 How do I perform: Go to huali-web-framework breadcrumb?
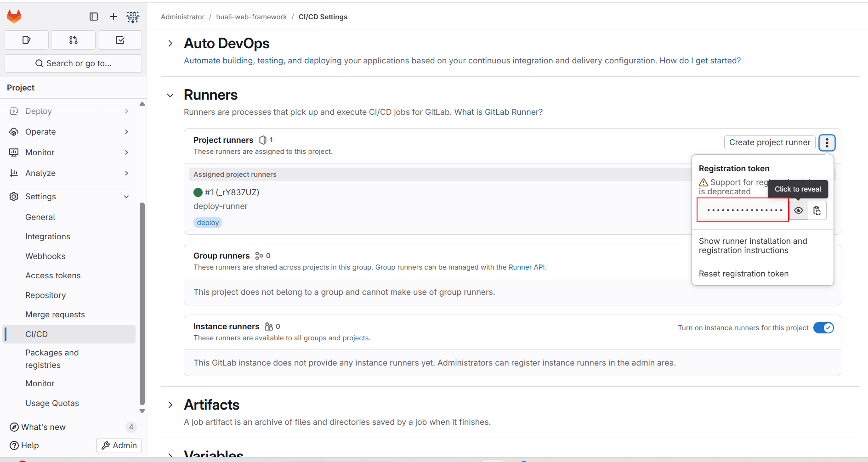(x=251, y=17)
